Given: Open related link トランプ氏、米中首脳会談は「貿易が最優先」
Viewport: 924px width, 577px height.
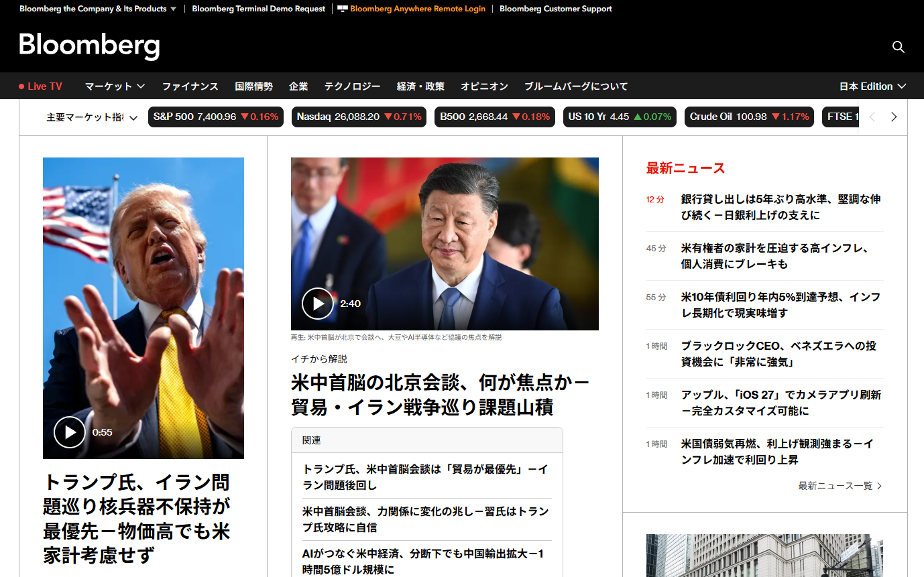Looking at the screenshot, I should (x=425, y=477).
